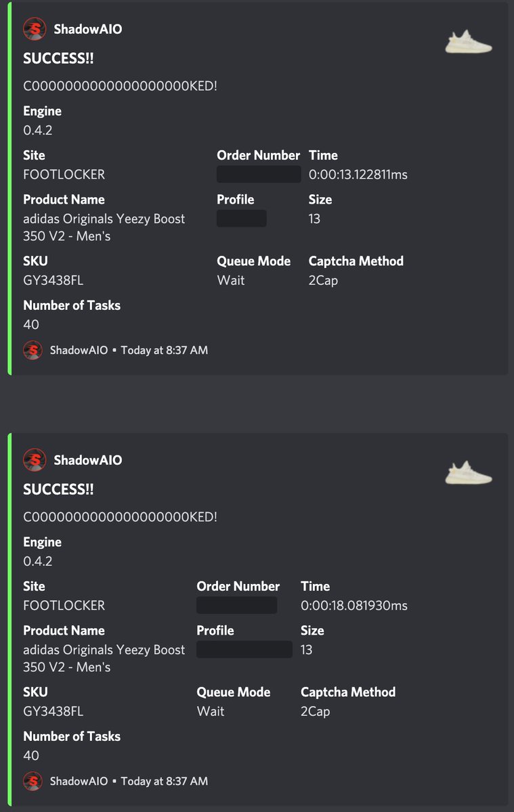Click Queue Mode value Wait in first embed
The width and height of the screenshot is (514, 812).
click(x=230, y=280)
